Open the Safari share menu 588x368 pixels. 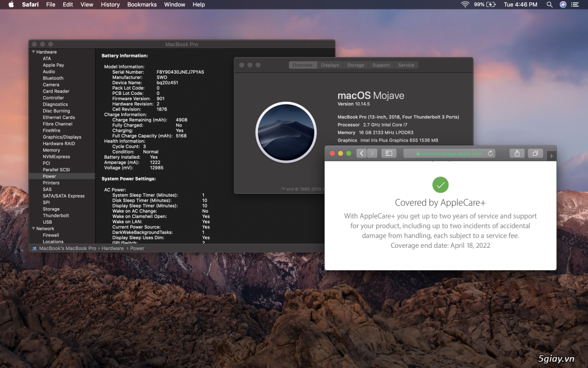click(517, 153)
